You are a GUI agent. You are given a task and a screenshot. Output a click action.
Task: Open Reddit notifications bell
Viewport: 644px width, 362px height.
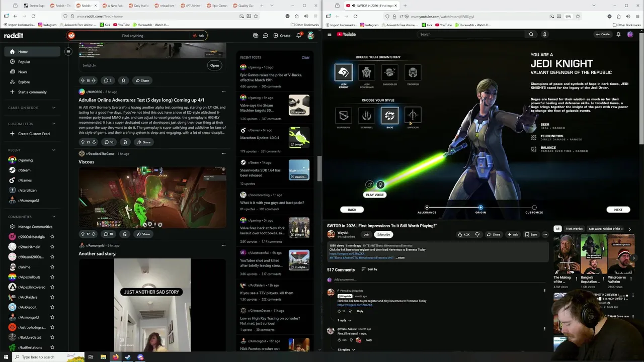pos(298,36)
